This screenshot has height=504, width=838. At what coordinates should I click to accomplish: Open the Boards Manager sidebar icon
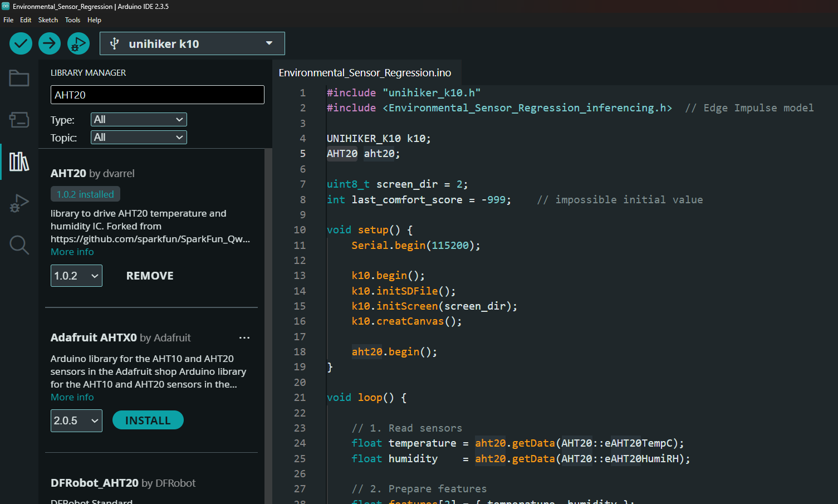(x=19, y=119)
